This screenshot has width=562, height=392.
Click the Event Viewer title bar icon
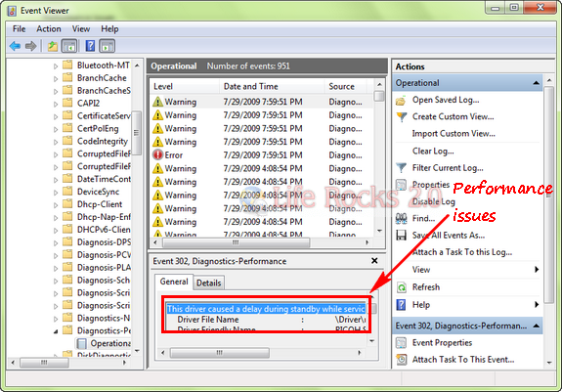[x=12, y=11]
